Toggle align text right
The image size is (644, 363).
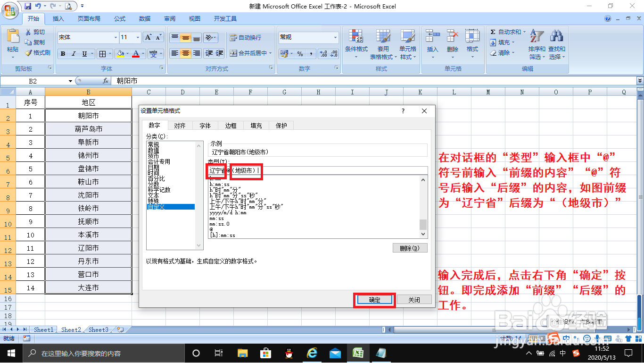pyautogui.click(x=197, y=53)
